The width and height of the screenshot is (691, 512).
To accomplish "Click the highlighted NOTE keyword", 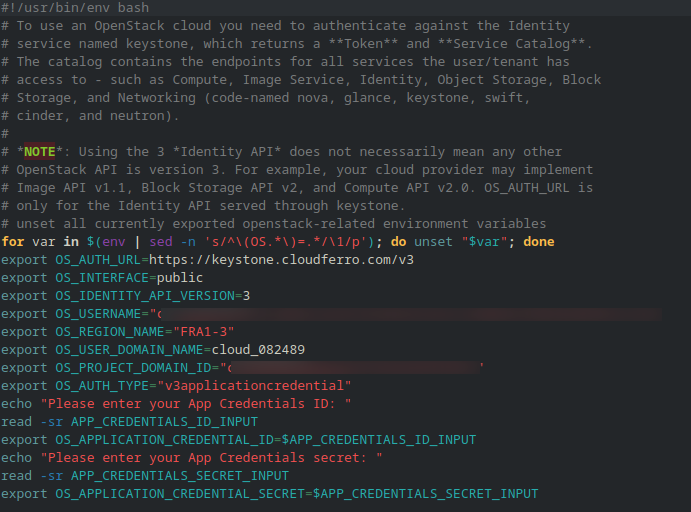I will click(40, 152).
